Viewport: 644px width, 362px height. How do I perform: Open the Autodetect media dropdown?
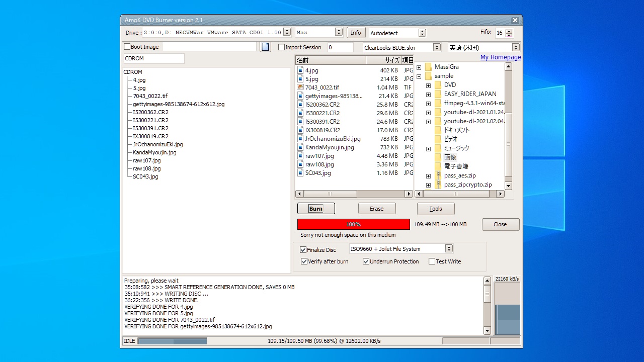[422, 33]
